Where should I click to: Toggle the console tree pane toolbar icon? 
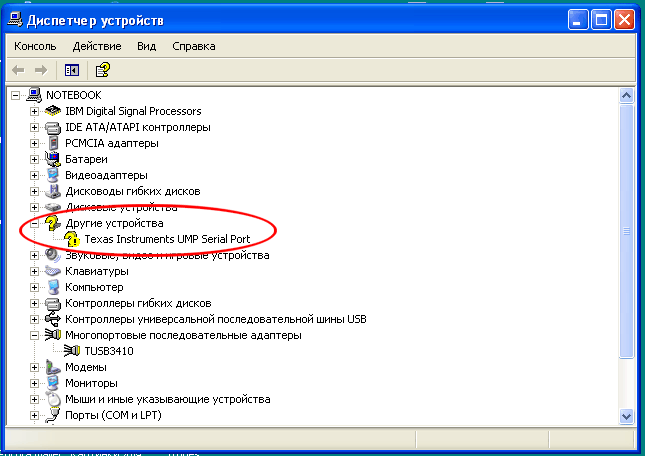(x=72, y=70)
